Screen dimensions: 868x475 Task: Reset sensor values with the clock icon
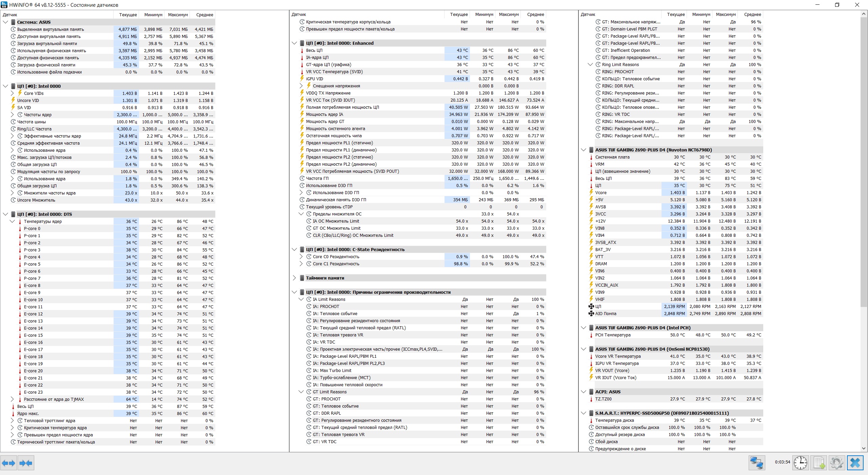tap(800, 463)
